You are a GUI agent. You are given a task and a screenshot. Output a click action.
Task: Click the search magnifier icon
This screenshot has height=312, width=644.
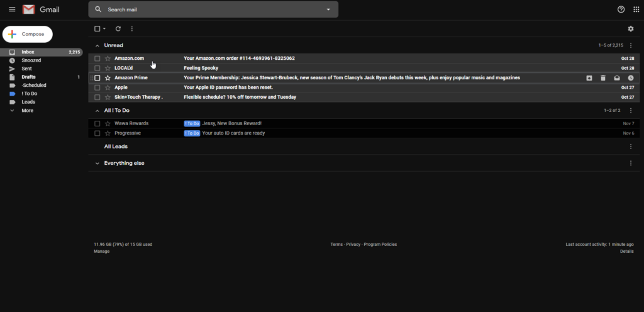pos(97,9)
